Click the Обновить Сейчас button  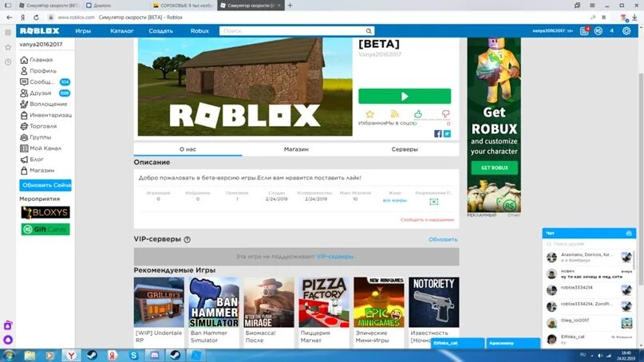(45, 186)
